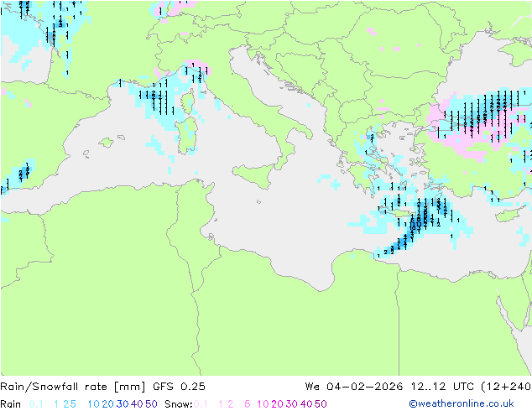
Task: Select the 'GFS 0.25' model label
Action: (179, 387)
